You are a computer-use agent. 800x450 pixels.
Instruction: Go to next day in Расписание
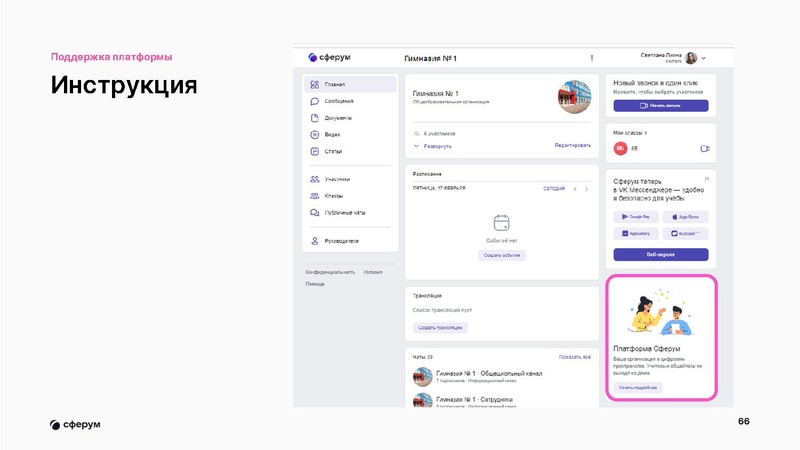click(587, 188)
